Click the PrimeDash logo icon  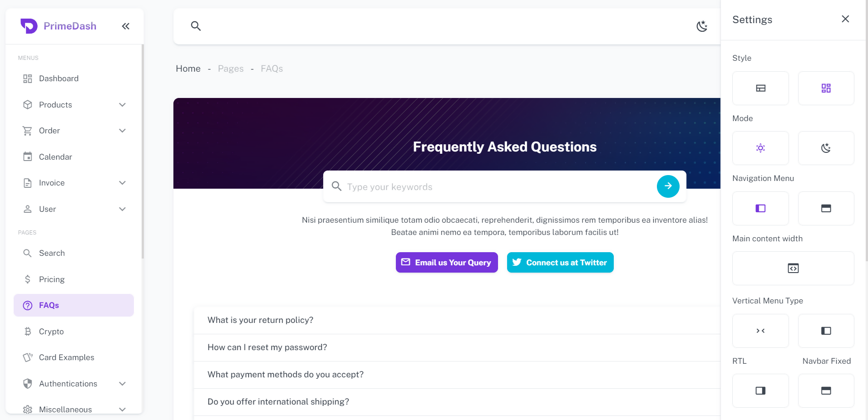29,26
